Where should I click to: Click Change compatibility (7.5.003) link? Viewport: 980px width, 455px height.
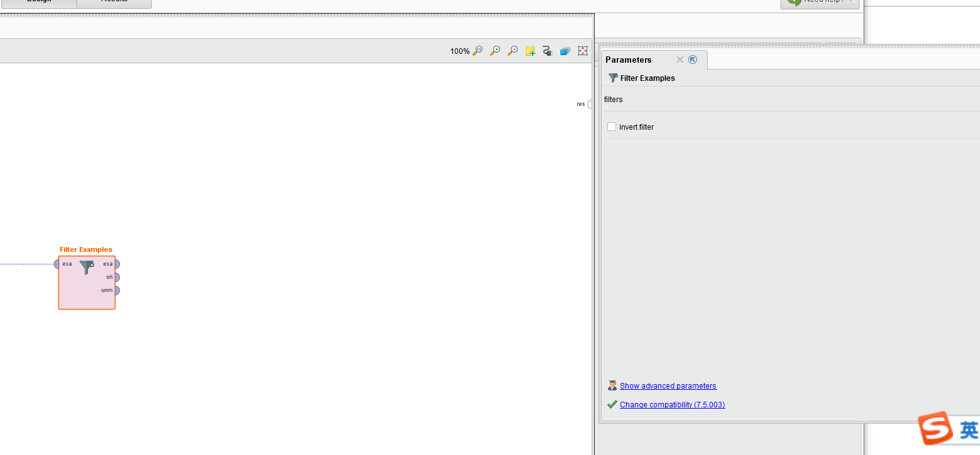(673, 405)
